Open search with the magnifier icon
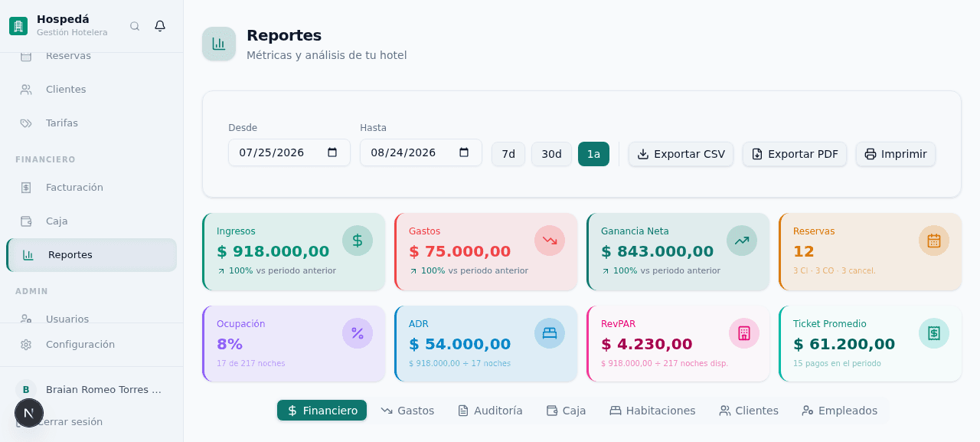Screen dimensions: 980x442 coord(135,26)
